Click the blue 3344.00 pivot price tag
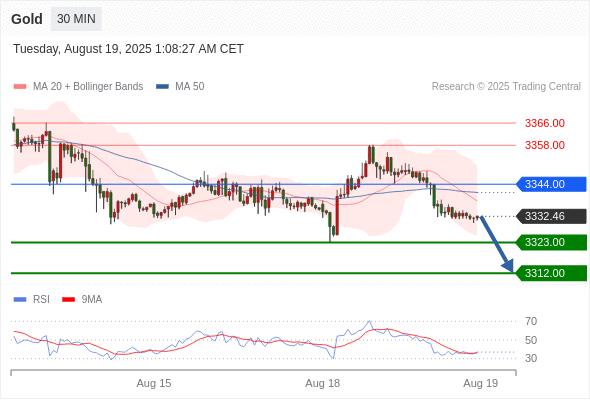 point(551,184)
